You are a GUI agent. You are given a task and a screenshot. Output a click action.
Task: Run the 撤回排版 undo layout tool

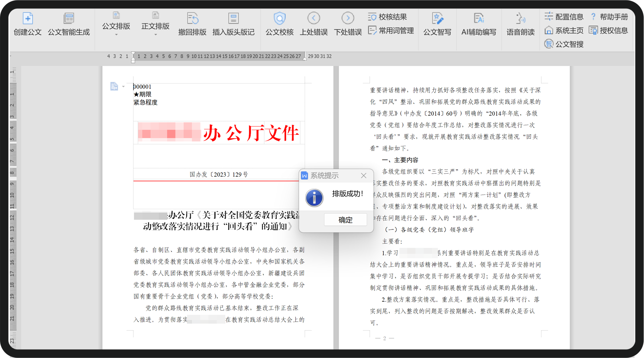point(192,24)
